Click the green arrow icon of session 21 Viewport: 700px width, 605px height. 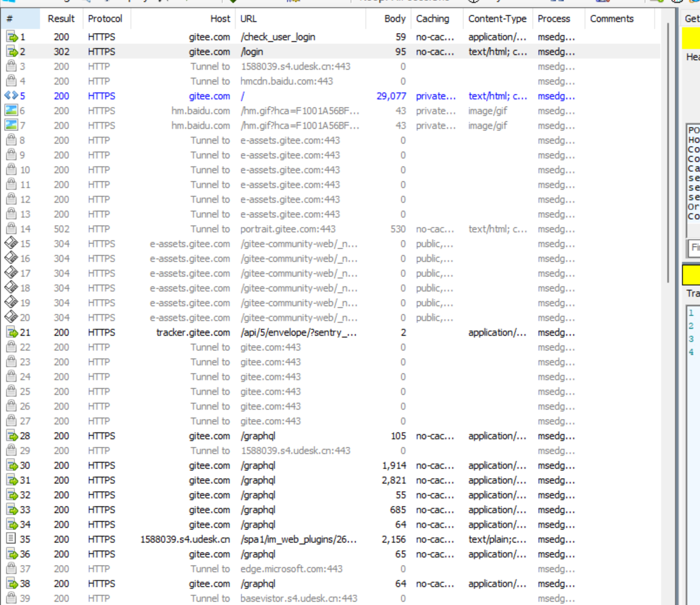tap(12, 332)
